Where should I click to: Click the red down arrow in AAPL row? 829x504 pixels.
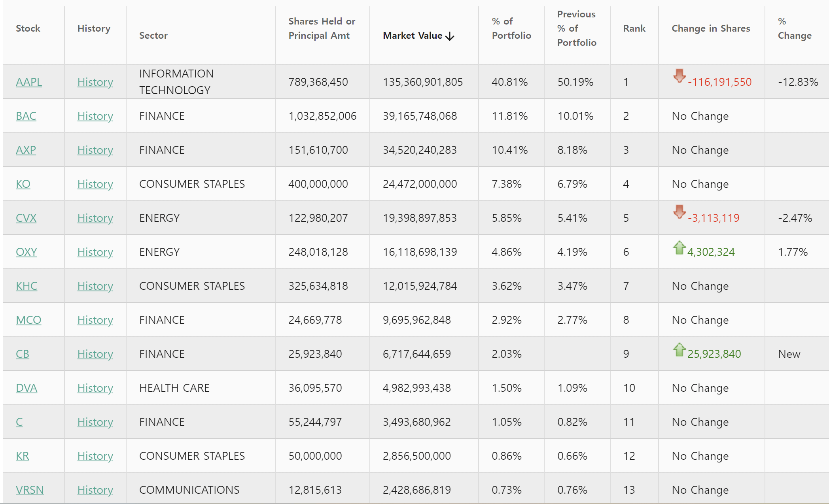[679, 76]
